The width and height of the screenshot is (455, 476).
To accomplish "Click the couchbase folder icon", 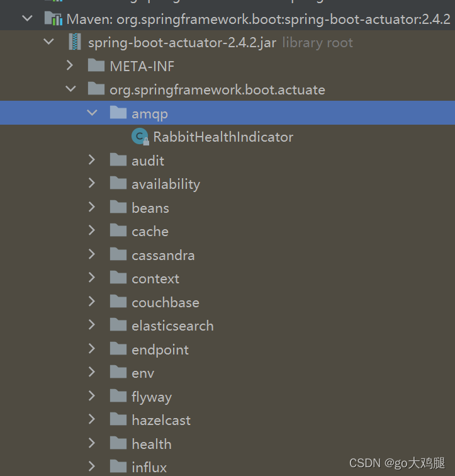I will (x=118, y=301).
